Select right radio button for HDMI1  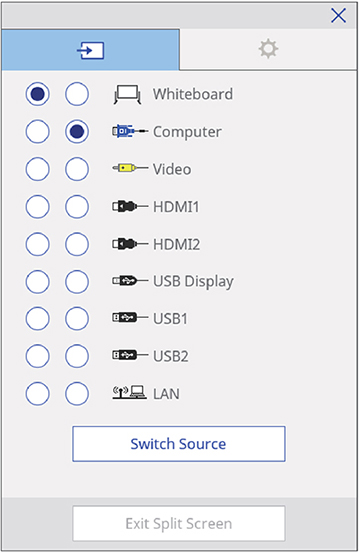pos(77,207)
